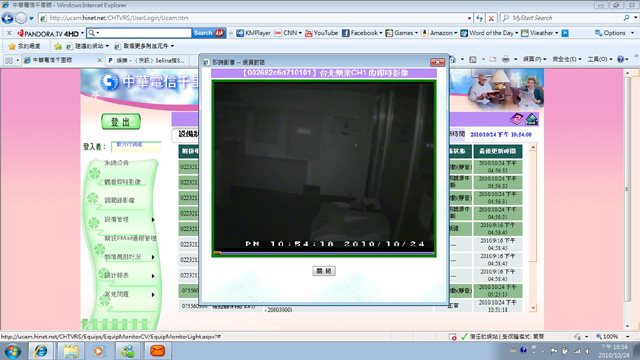This screenshot has height=360, width=640.
Task: Open the Amazon toolbar shortcut
Action: [x=437, y=33]
